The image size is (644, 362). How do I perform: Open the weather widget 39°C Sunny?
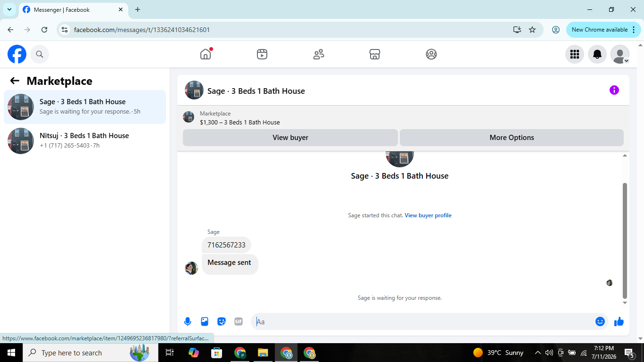[x=498, y=353]
